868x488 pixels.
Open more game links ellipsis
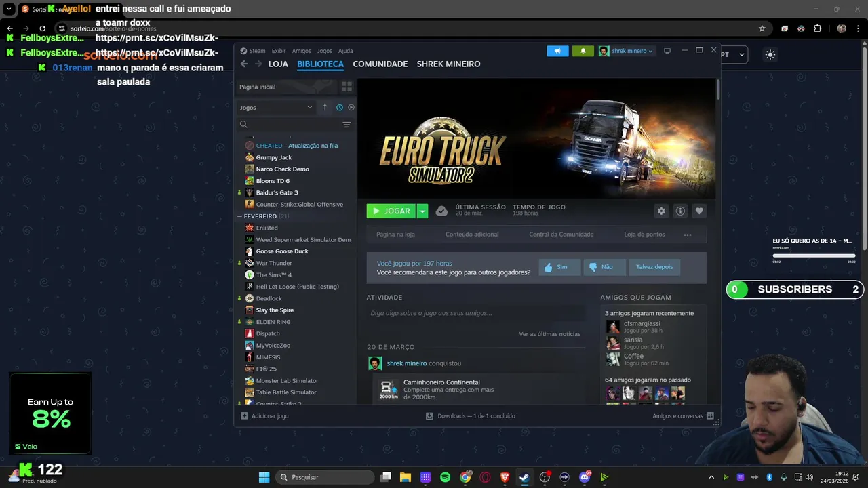click(x=688, y=235)
